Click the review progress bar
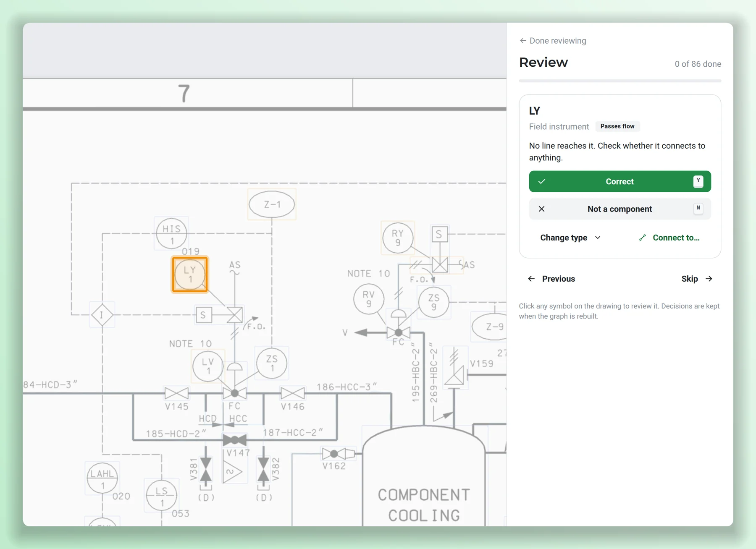 (x=620, y=81)
